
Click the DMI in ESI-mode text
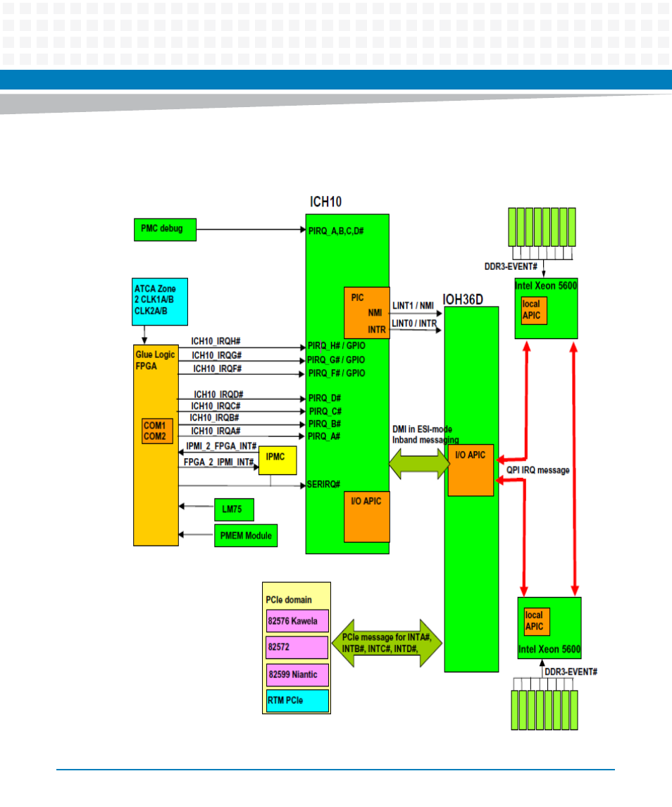coord(423,429)
